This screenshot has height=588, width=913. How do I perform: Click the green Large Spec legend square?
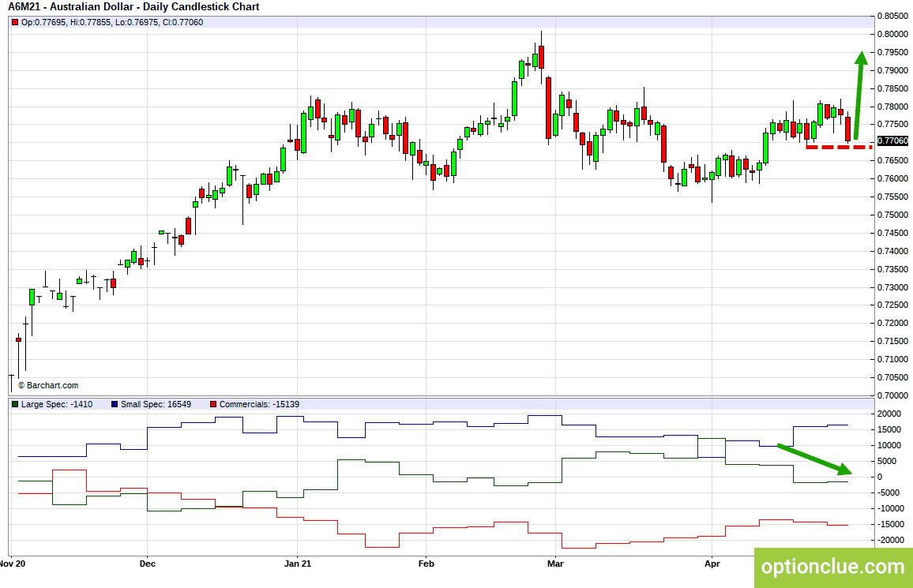tap(15, 404)
